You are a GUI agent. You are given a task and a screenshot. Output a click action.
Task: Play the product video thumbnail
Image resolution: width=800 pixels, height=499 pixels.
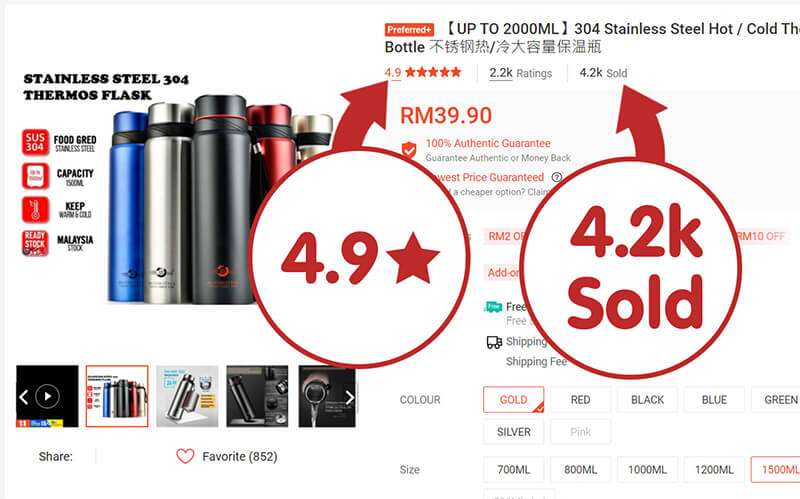[47, 396]
